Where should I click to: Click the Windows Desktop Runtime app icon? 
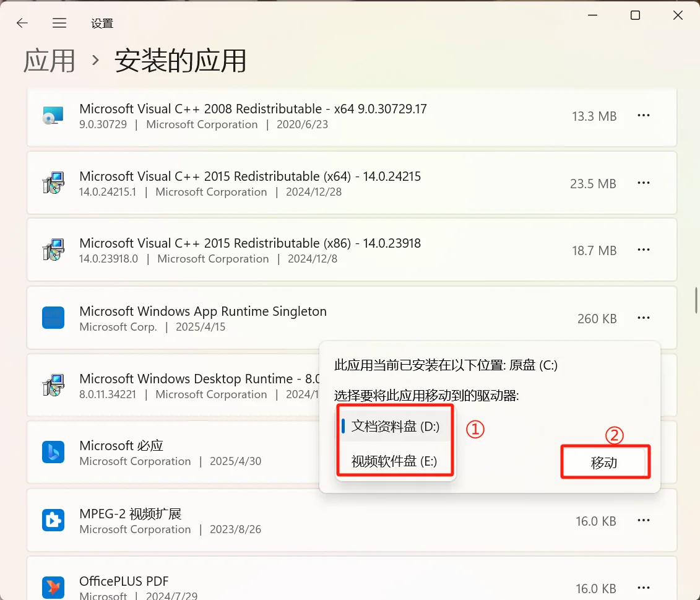53,385
